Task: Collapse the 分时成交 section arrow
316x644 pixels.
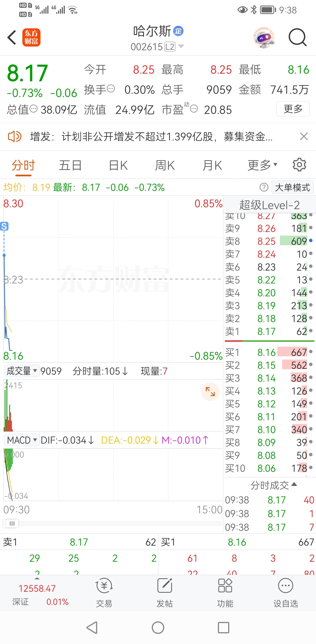Action: tap(294, 484)
